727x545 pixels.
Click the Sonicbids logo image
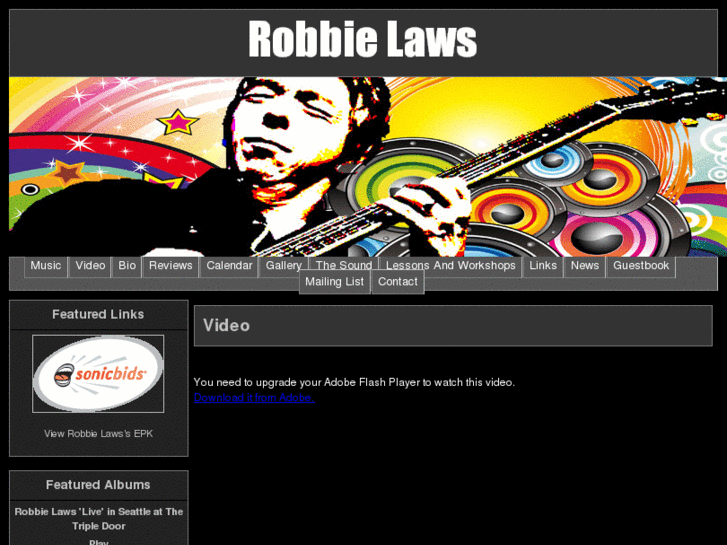98,374
